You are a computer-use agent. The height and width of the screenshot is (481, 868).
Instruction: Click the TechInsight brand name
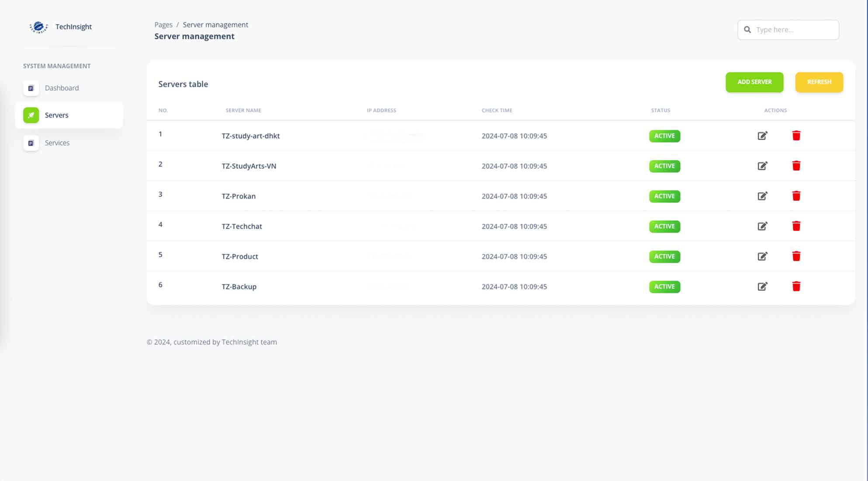(73, 27)
